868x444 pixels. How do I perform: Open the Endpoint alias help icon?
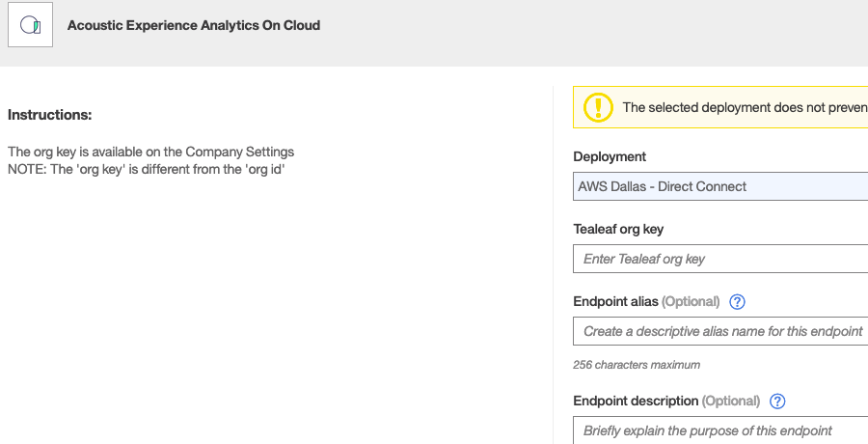[x=737, y=301]
